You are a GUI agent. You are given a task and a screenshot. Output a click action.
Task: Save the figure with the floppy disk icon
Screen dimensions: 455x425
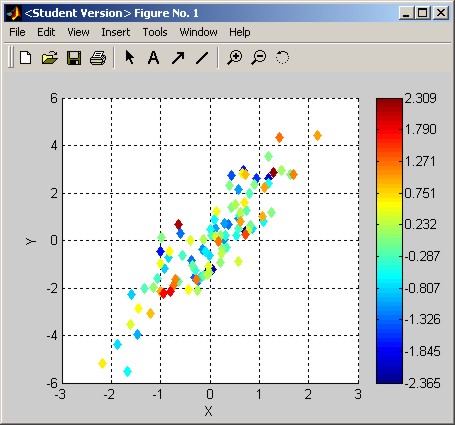pyautogui.click(x=74, y=58)
